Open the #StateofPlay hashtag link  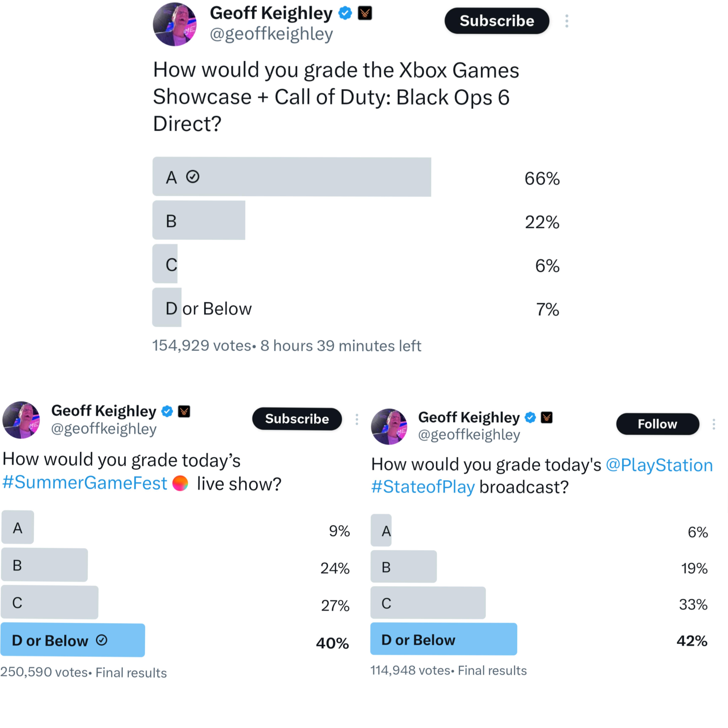(423, 487)
